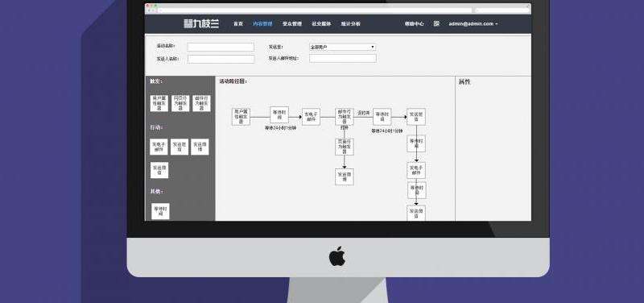Select the 页面行为触发器 node on the canvas
The image size is (644, 303).
pos(345,147)
